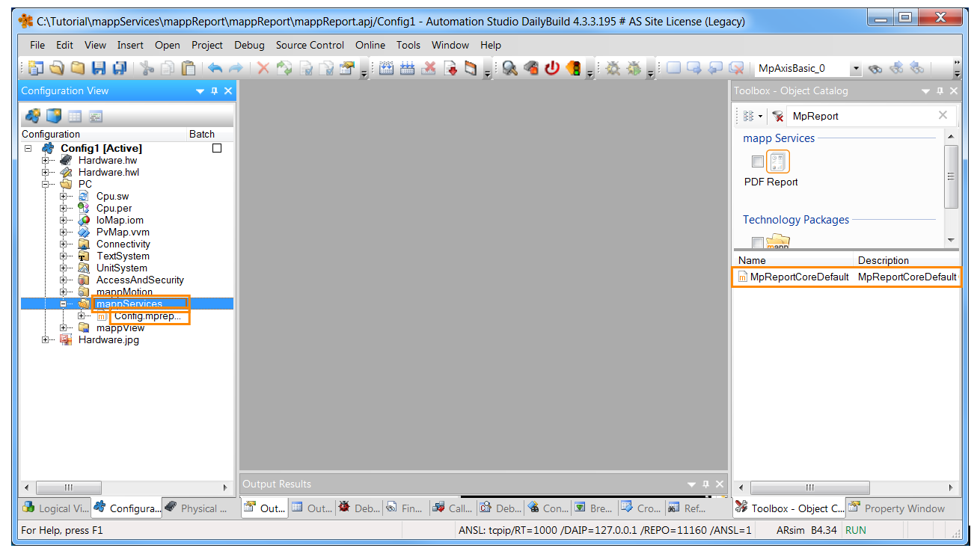Click the red power Warm restart icon
This screenshot has height=551, width=980.
point(552,68)
